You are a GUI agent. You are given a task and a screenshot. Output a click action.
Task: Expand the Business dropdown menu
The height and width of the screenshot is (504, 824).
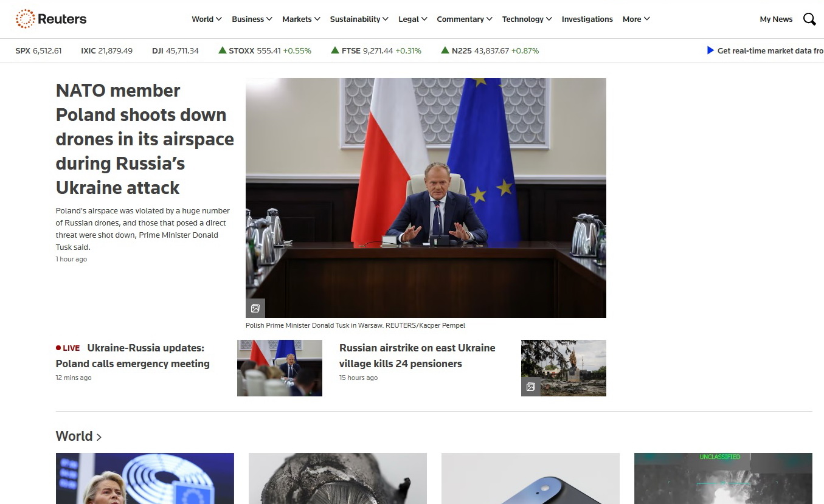click(x=252, y=19)
